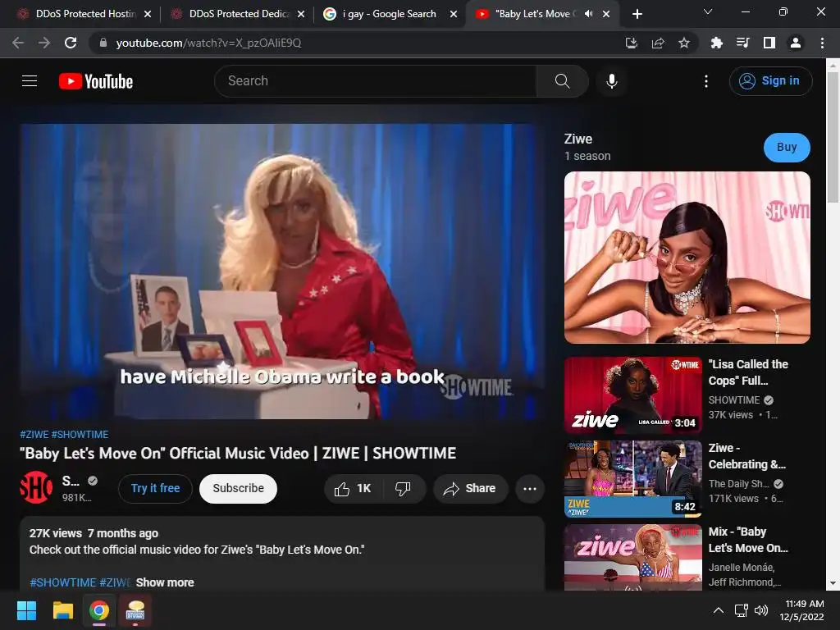Click SHOWTIME channel name under sidebar video
Image resolution: width=840 pixels, height=630 pixels.
734,400
